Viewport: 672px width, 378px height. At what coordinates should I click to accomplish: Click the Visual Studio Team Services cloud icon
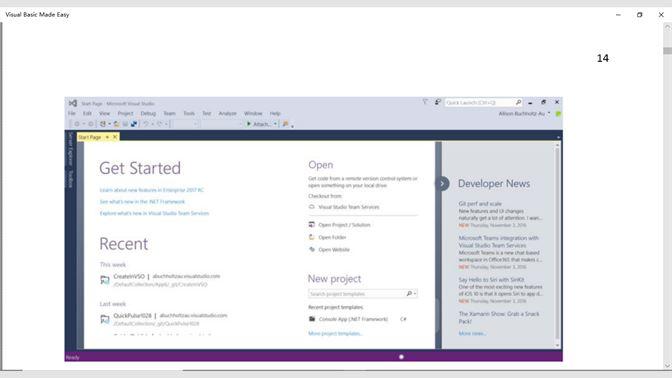[x=312, y=207]
